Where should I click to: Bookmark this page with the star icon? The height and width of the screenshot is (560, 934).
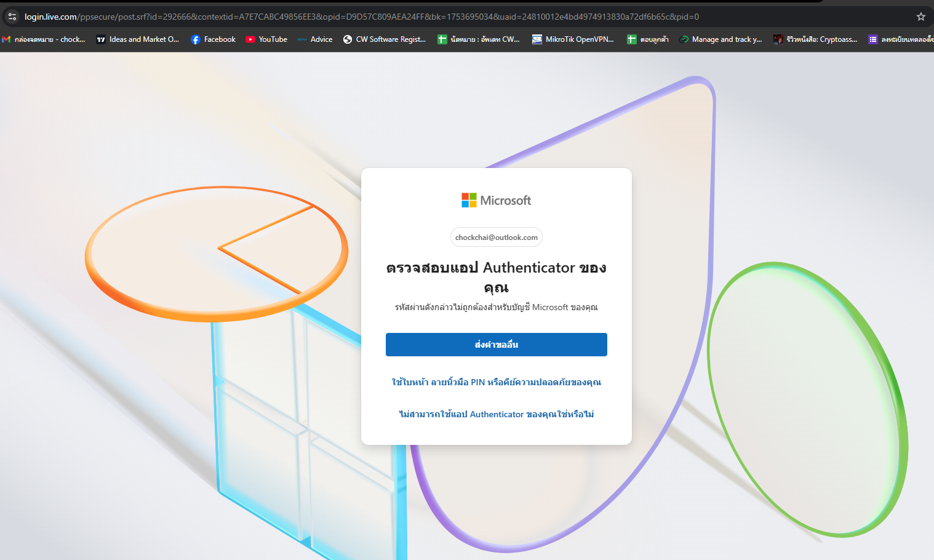point(921,17)
